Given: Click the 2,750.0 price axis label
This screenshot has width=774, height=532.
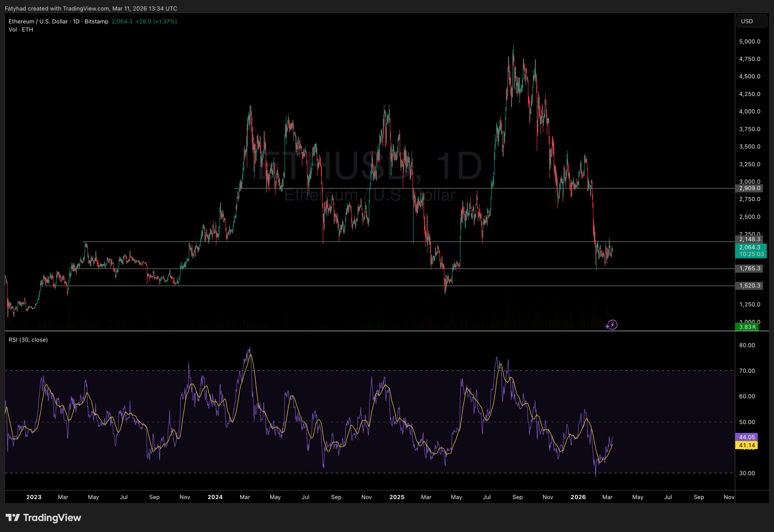Looking at the screenshot, I should point(750,199).
